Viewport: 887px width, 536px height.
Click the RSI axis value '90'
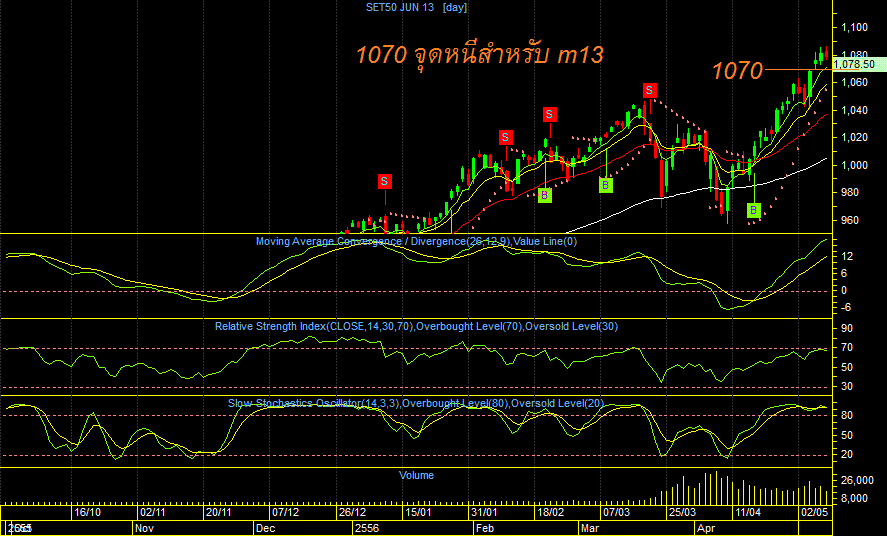[847, 328]
